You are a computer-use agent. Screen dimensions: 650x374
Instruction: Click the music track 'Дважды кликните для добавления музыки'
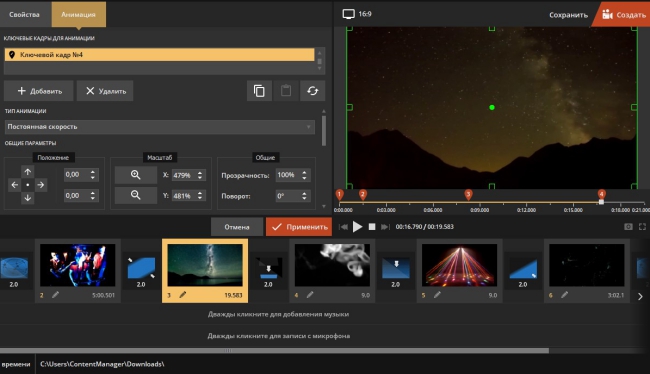tap(278, 314)
